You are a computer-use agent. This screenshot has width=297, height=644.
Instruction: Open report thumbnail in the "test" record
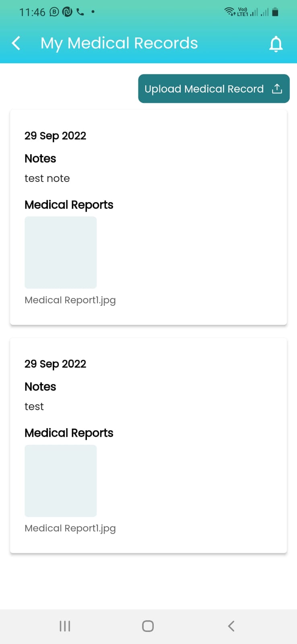coord(61,481)
